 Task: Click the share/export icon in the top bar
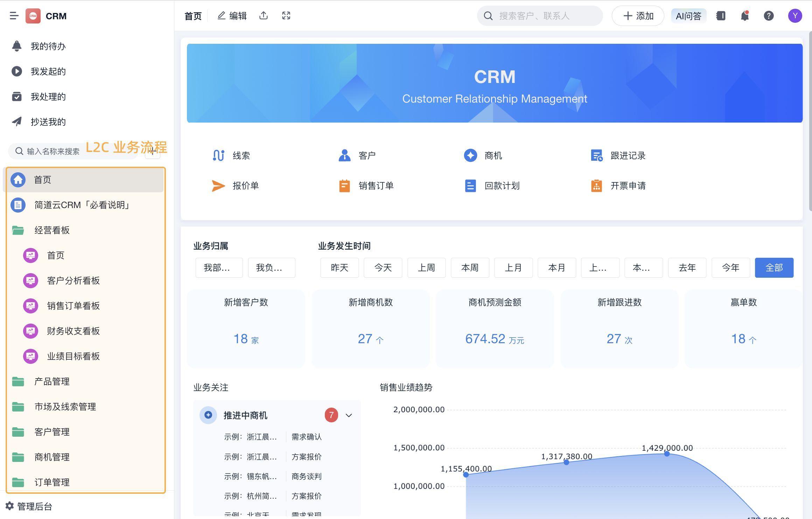(x=264, y=16)
